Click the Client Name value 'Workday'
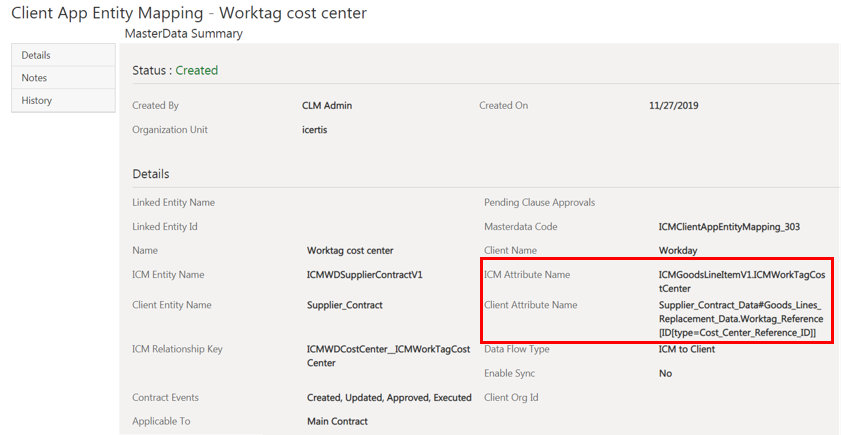The height and width of the screenshot is (435, 841). [678, 250]
